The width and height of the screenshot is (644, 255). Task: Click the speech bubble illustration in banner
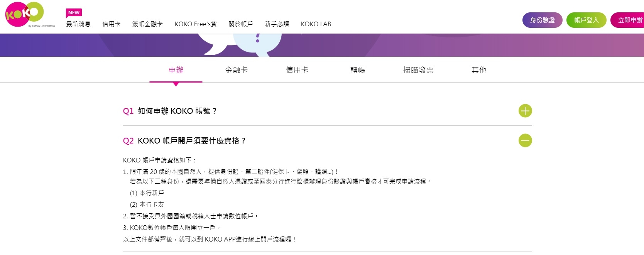[x=240, y=44]
